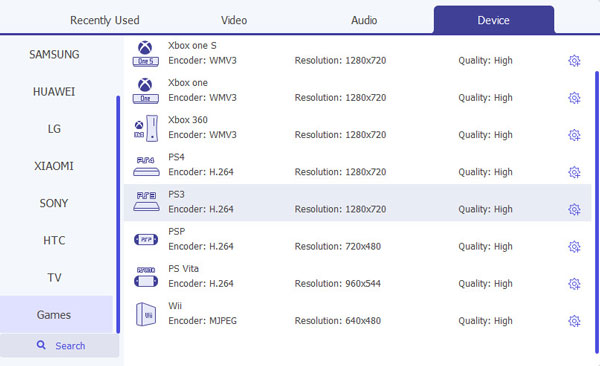Image resolution: width=600 pixels, height=366 pixels.
Task: Switch to the Audio tab
Action: tap(364, 20)
